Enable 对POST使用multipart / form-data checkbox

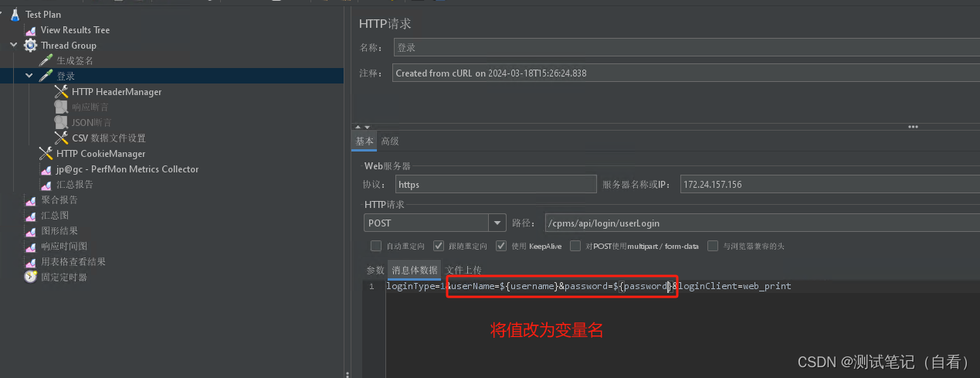click(575, 246)
